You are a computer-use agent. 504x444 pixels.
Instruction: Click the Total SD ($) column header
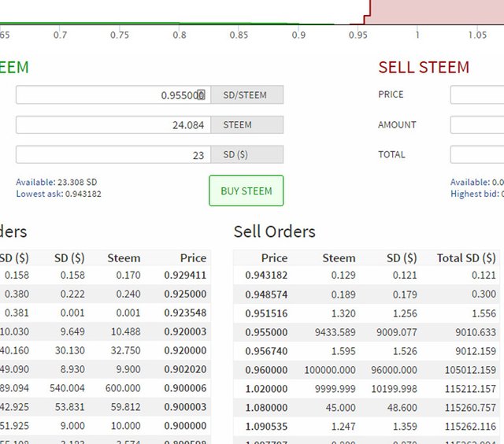point(466,258)
